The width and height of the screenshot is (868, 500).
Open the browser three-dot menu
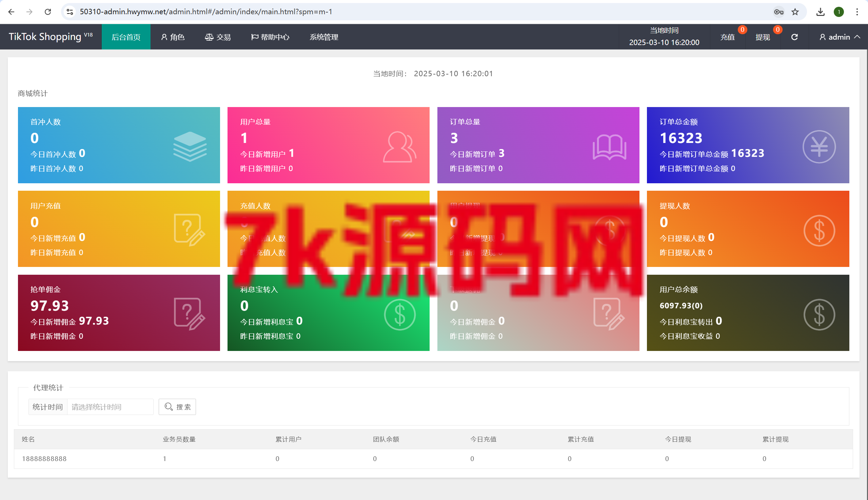[857, 12]
